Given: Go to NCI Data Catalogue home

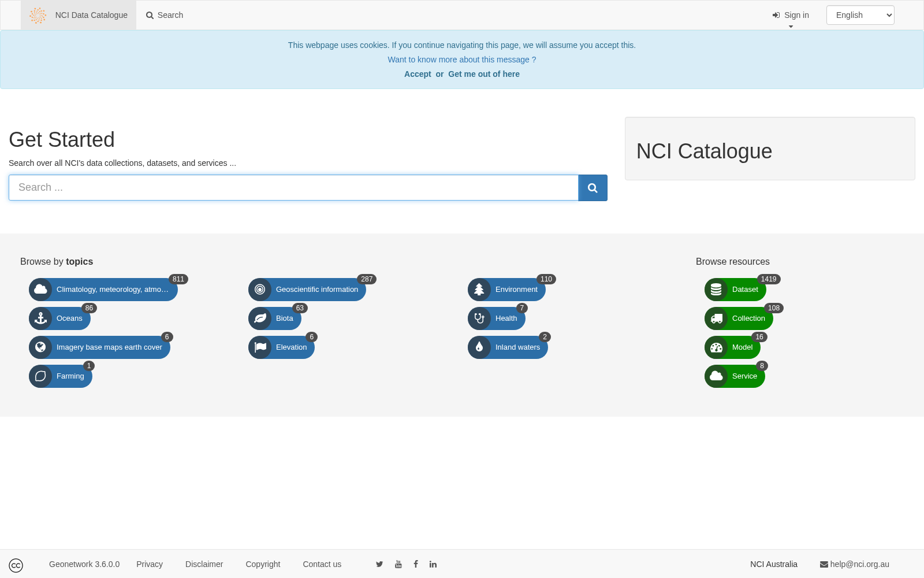Looking at the screenshot, I should [x=79, y=15].
